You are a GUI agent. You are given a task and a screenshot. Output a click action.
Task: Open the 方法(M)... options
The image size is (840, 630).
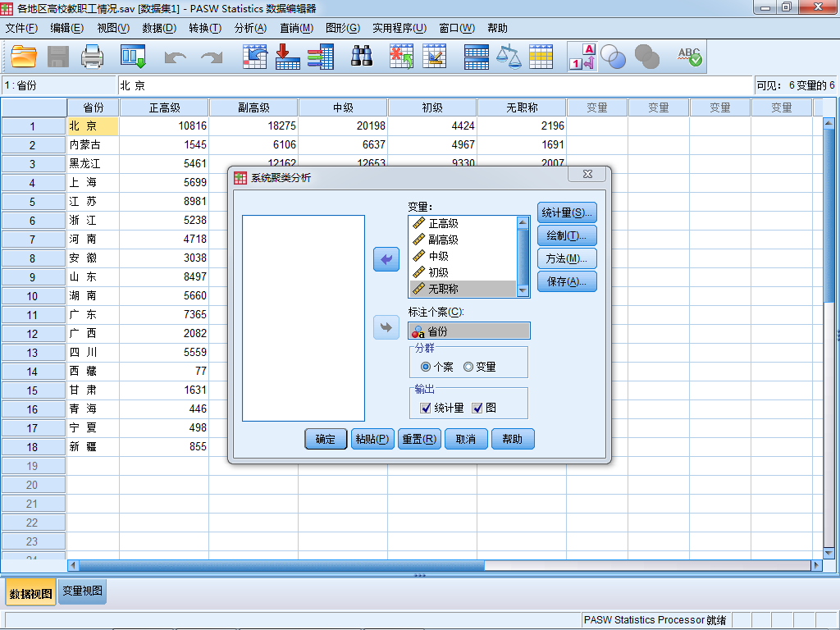[x=567, y=258]
